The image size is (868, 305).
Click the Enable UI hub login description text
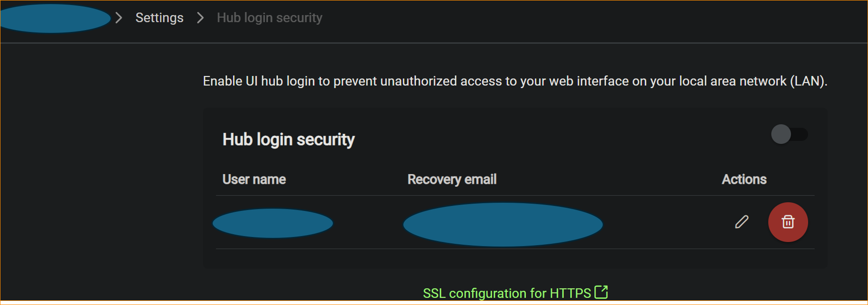(515, 81)
